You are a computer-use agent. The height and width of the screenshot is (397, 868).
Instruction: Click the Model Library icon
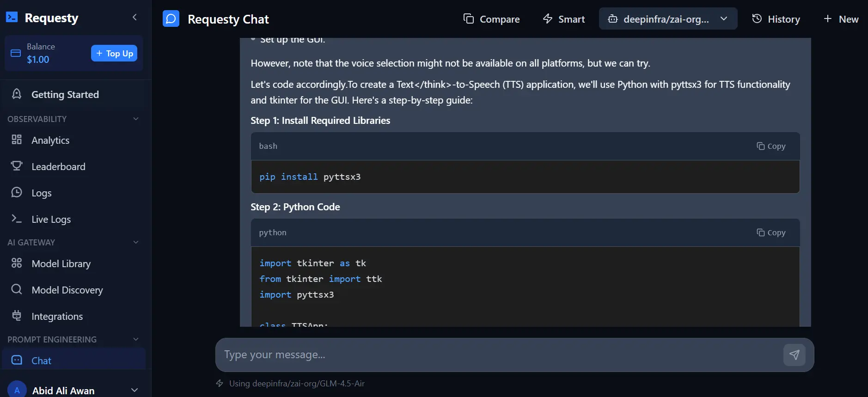tap(17, 263)
